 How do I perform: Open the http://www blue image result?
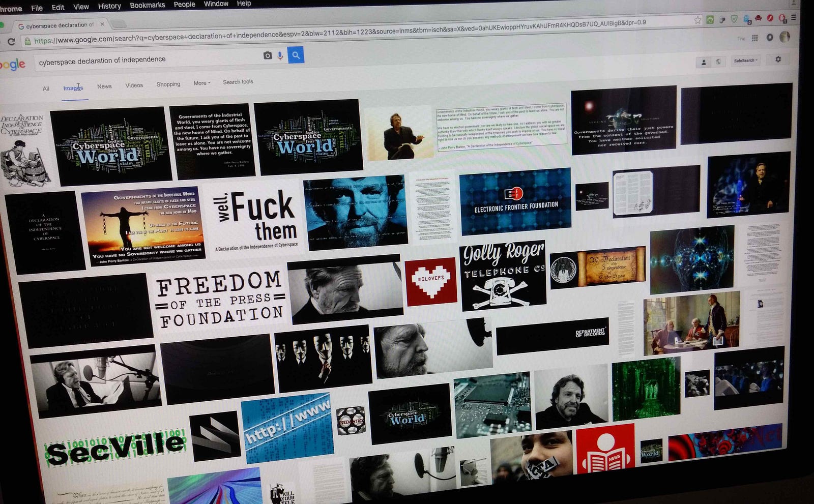287,428
